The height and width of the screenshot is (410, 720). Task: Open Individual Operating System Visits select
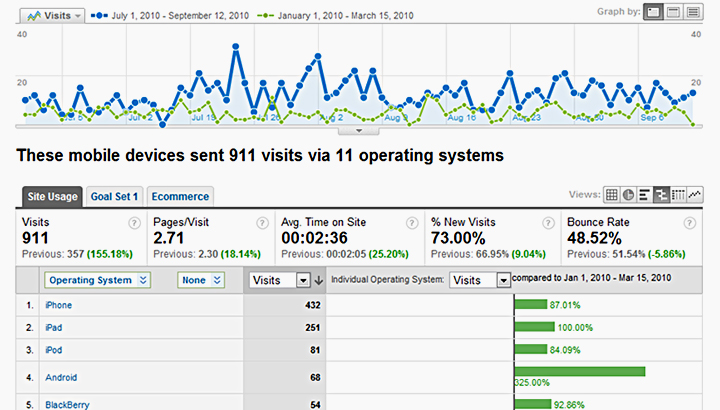tap(480, 280)
